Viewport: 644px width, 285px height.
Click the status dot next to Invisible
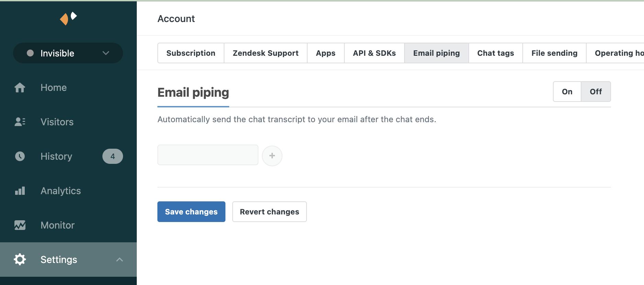point(31,53)
